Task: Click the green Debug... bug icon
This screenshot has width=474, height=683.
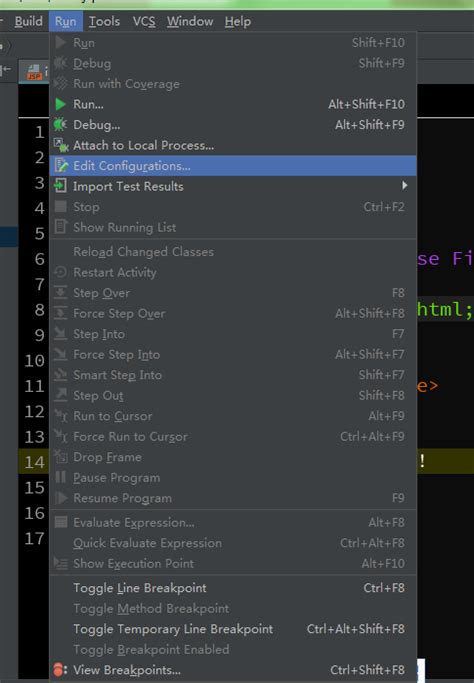Action: coord(60,125)
